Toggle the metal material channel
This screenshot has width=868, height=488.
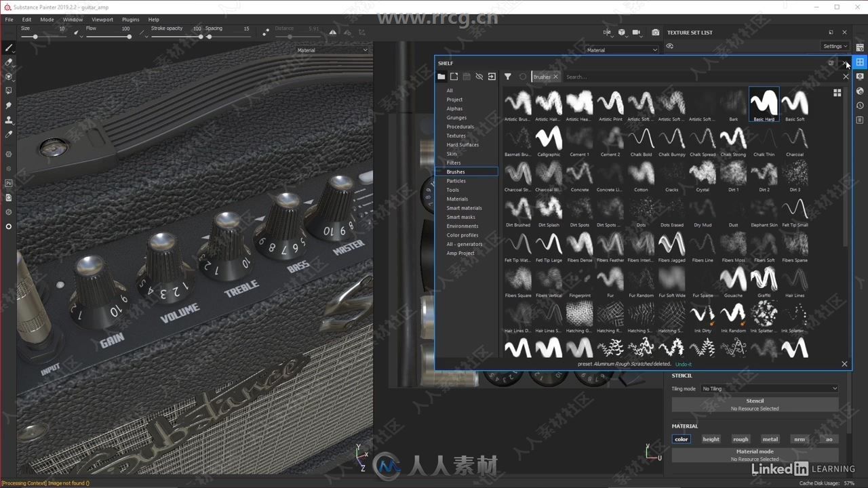click(x=770, y=439)
